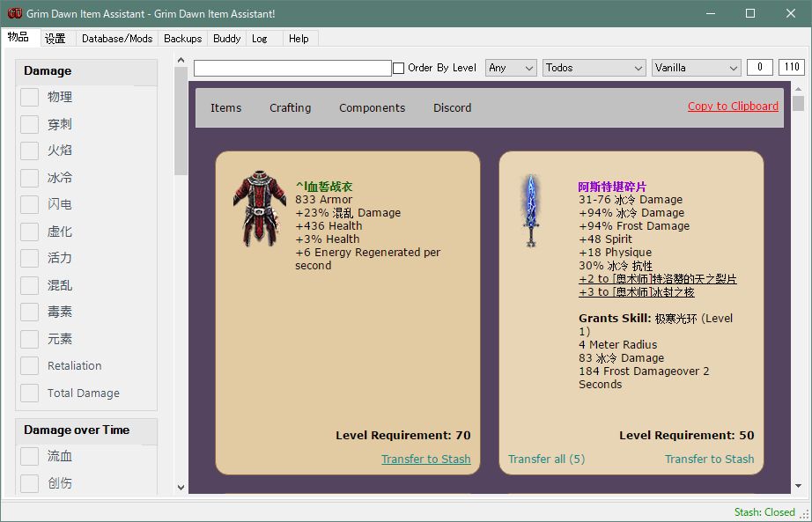
Task: Click Transfer all (5) for the sword
Action: point(546,459)
